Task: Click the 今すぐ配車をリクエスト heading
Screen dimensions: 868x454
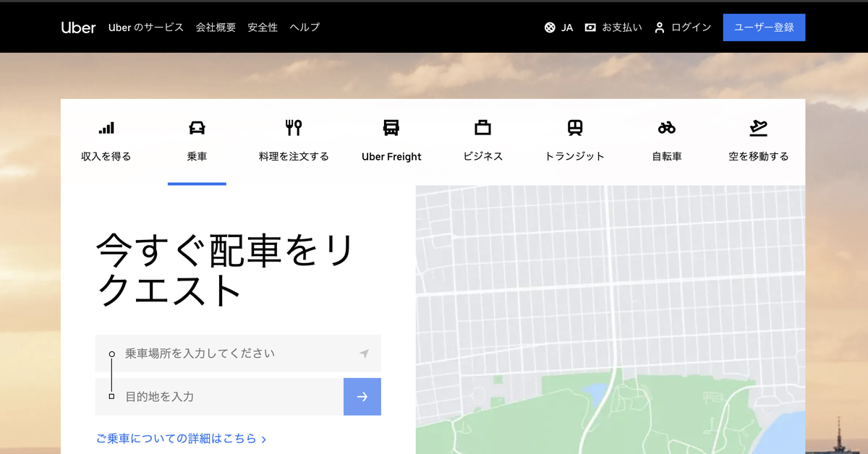Action: click(225, 270)
